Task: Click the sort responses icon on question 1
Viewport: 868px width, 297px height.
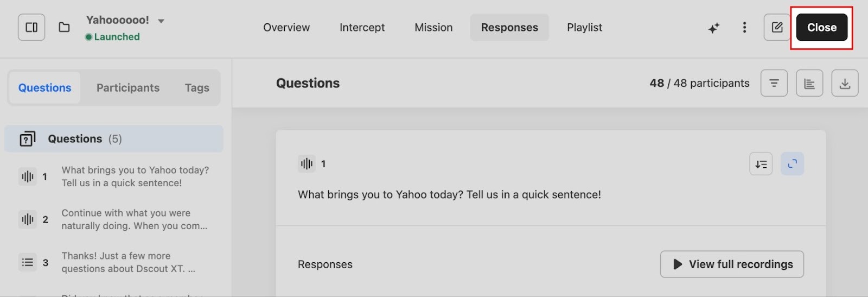Action: (x=761, y=164)
